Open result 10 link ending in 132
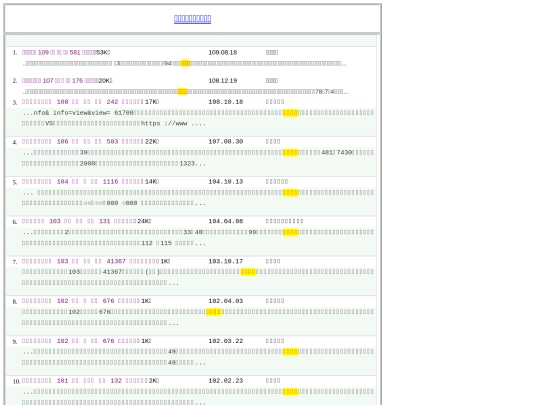This screenshot has height=405, width=540. coord(84,381)
